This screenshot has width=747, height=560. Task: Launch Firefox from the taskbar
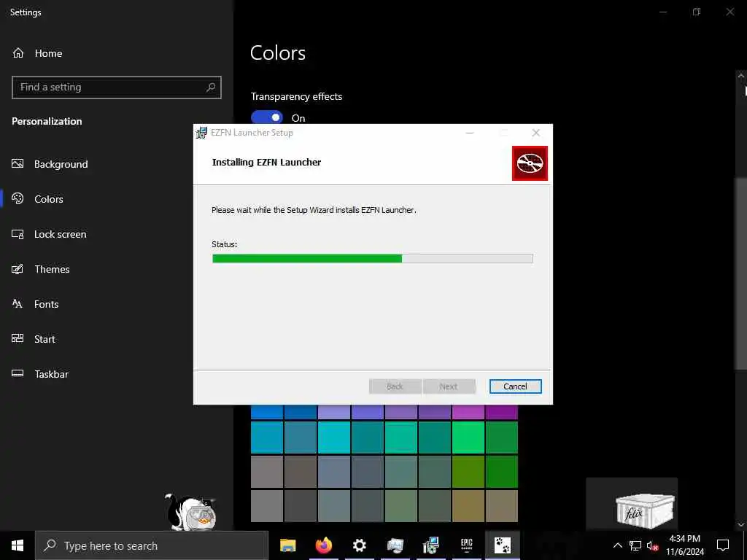click(323, 545)
